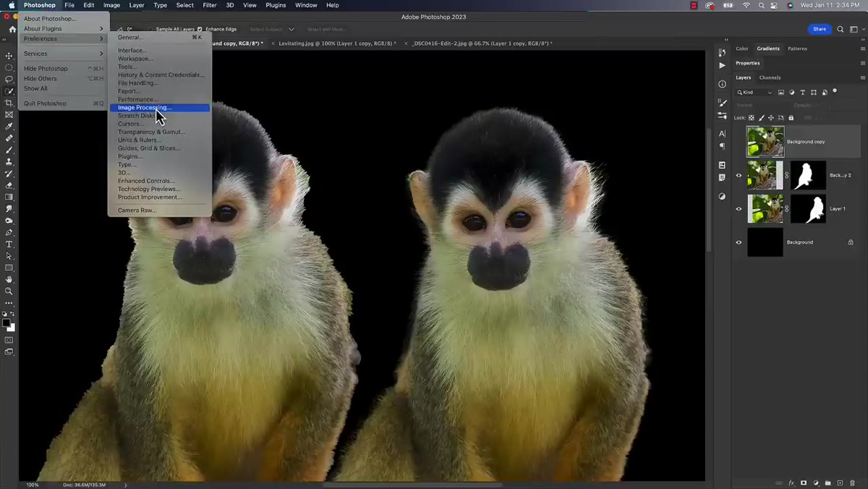Choose Camera Raw preferences entry

click(159, 211)
